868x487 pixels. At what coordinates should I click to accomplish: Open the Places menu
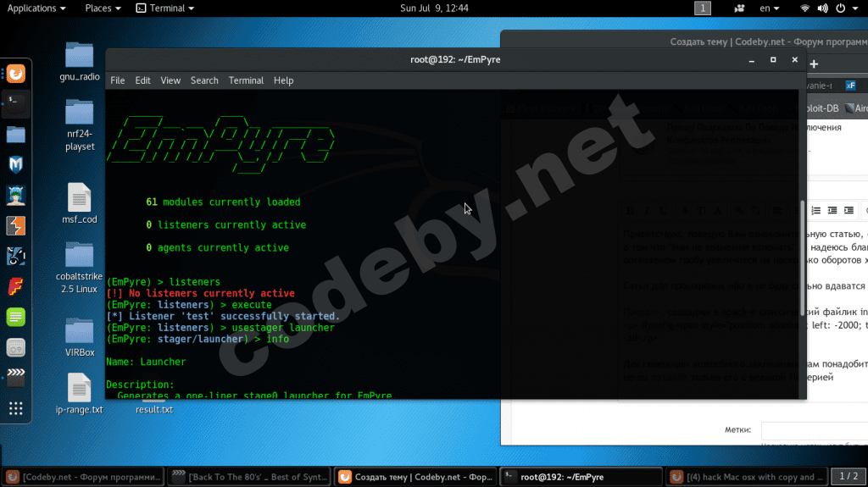point(103,8)
